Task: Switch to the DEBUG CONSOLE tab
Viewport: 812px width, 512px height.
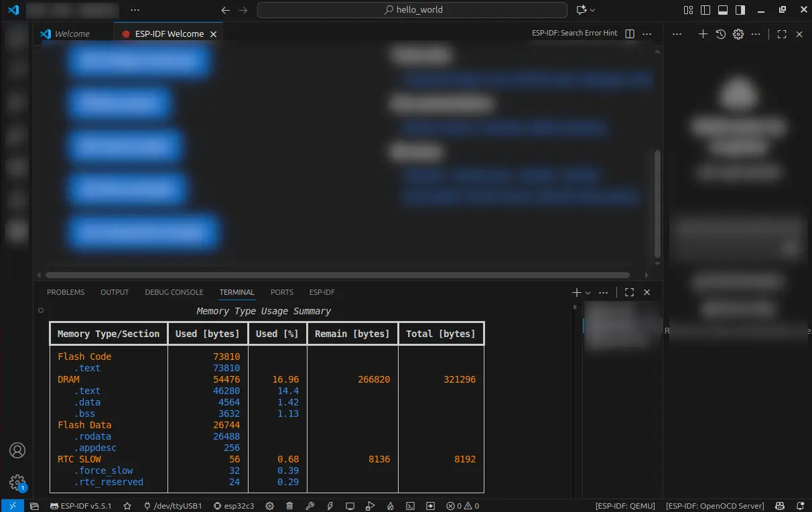Action: (174, 292)
